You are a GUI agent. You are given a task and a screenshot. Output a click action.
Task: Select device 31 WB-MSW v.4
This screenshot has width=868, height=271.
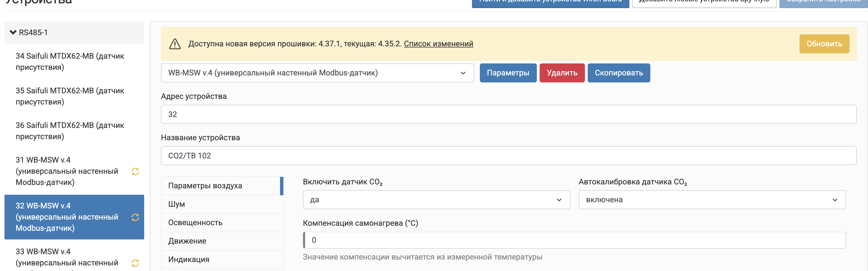click(x=74, y=171)
